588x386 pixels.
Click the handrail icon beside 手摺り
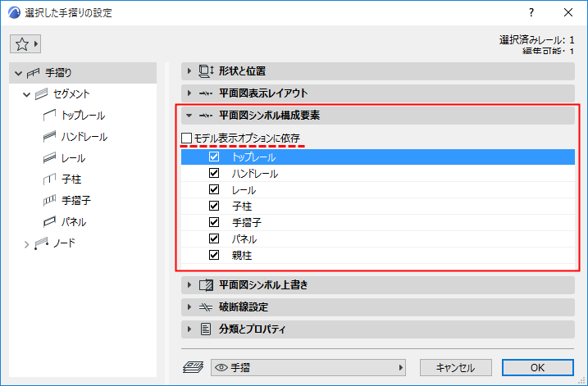click(34, 73)
